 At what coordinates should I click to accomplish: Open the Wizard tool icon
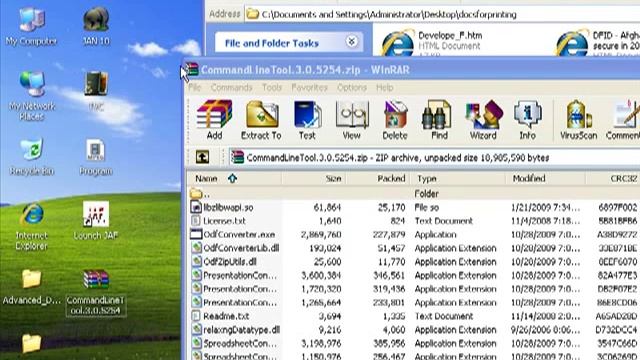point(483,120)
